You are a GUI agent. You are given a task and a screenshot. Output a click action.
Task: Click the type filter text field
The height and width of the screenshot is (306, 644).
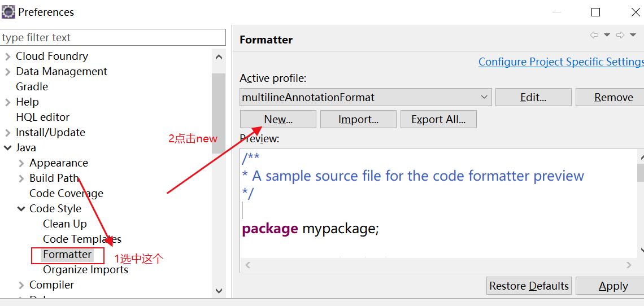113,37
